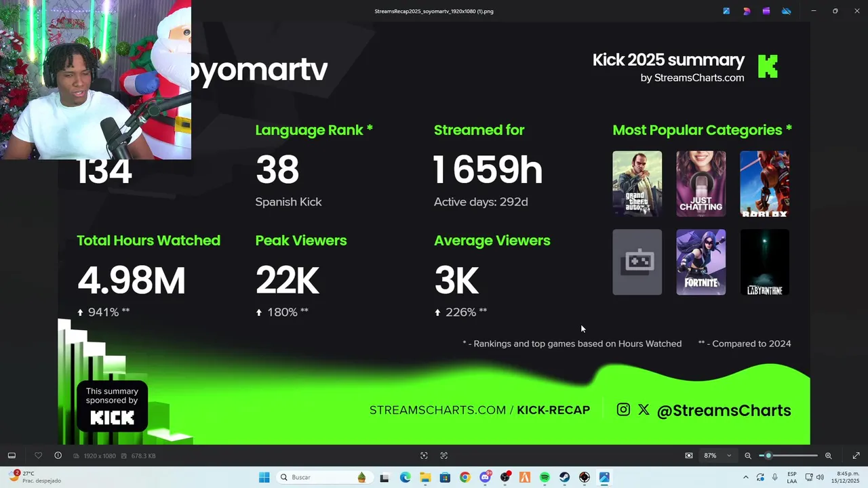Click the microphone icon in system tray
The image size is (868, 488).
(775, 477)
